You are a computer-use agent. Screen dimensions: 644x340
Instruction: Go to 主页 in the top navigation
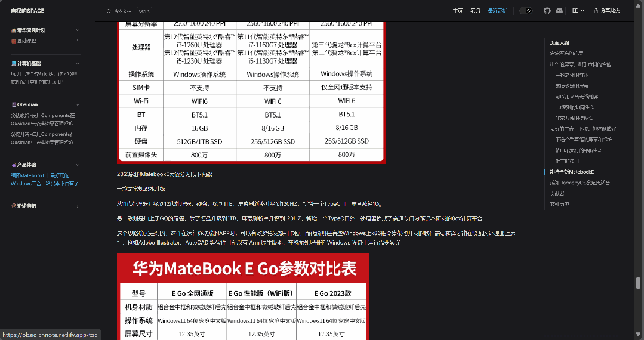click(x=458, y=11)
